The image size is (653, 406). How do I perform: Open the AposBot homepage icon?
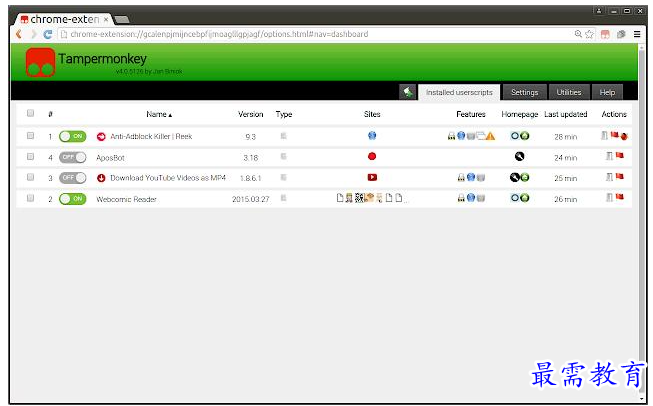pos(519,157)
